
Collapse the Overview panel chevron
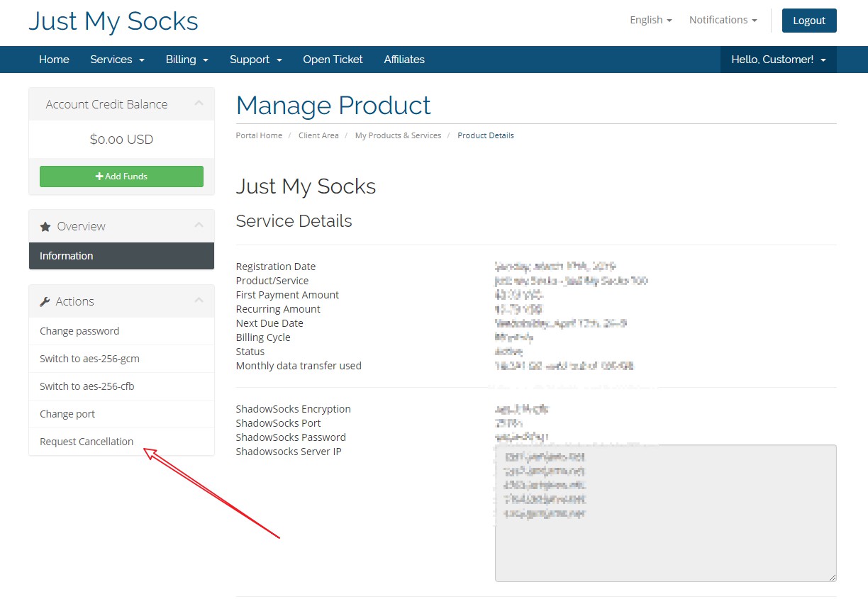pos(199,225)
